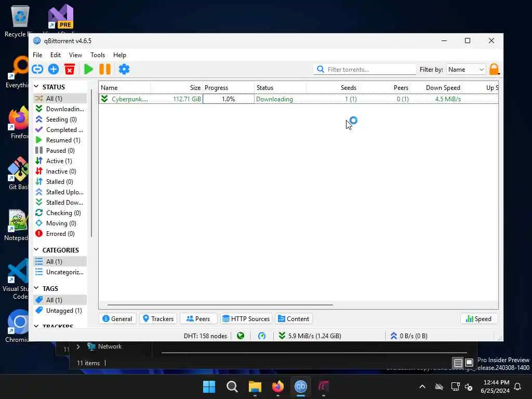Select the Completed status filter
The width and height of the screenshot is (532, 399).
pyautogui.click(x=60, y=129)
